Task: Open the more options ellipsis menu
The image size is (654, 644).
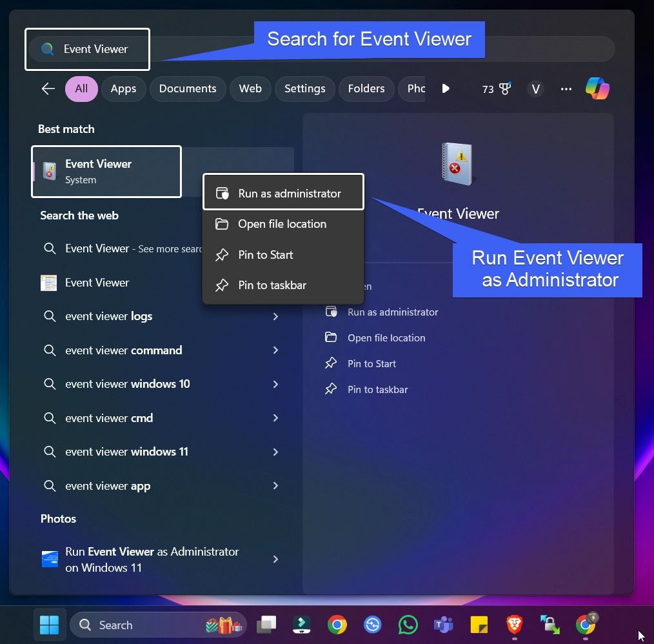Action: pos(566,88)
